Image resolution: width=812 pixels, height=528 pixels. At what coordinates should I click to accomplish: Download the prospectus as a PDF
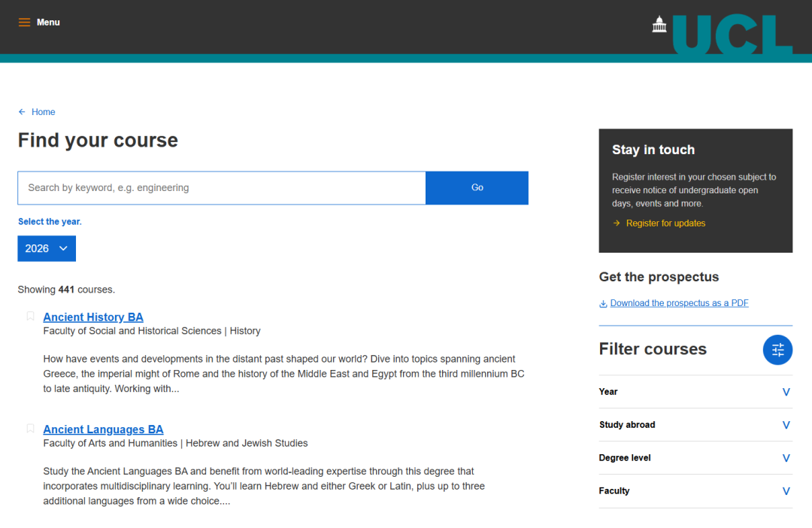pyautogui.click(x=679, y=303)
